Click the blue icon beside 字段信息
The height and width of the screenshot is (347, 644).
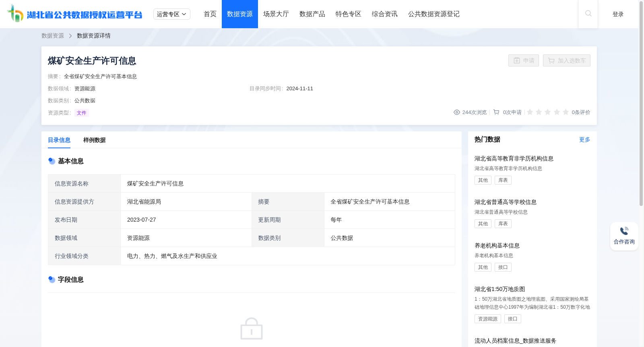click(52, 280)
